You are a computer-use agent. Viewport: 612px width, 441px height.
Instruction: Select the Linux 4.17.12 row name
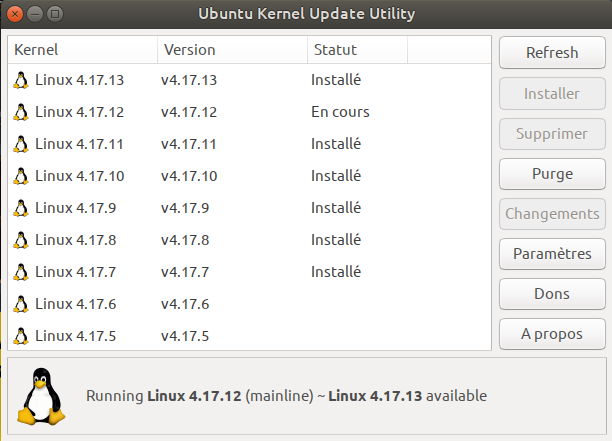coord(80,112)
